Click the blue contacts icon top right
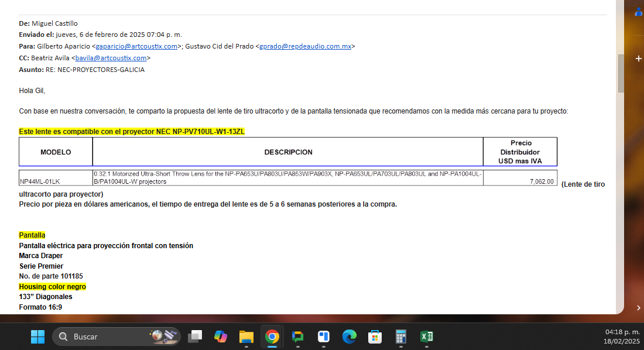Viewport: 644px width, 350px height. click(x=639, y=12)
